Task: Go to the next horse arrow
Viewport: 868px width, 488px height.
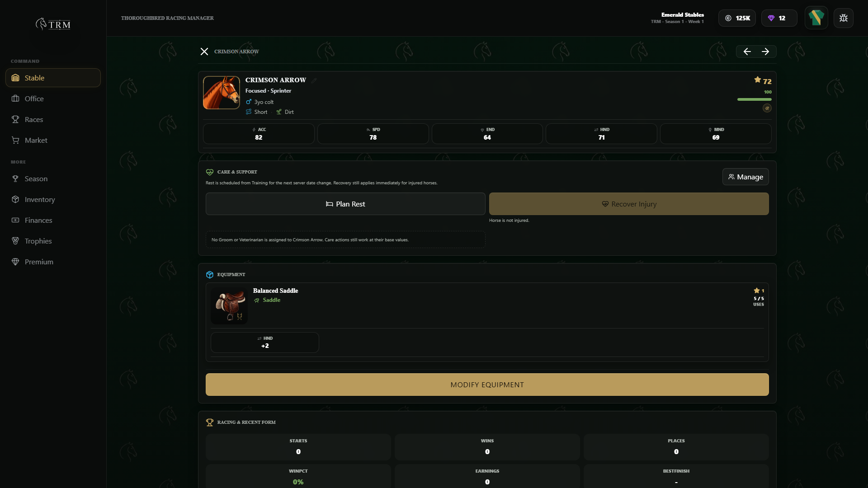Action: coord(765,52)
